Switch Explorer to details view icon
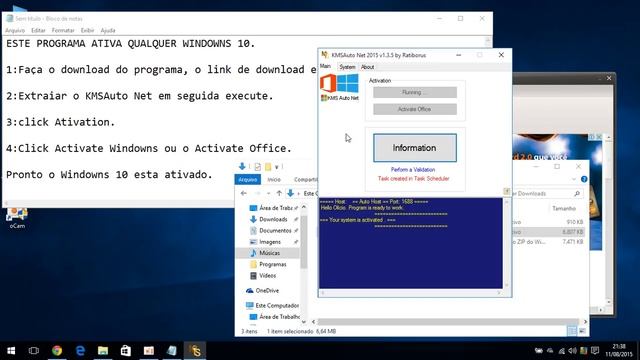Screen dimensions: 640x360 (x=572, y=331)
